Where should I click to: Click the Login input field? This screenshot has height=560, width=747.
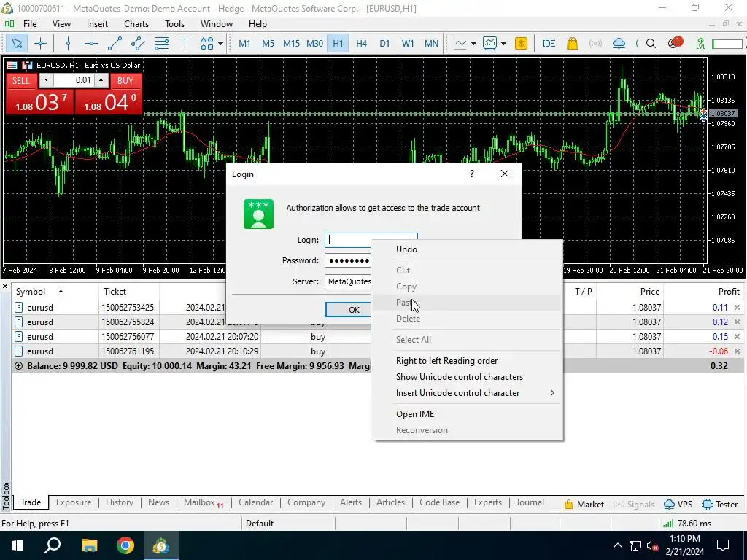click(x=371, y=240)
